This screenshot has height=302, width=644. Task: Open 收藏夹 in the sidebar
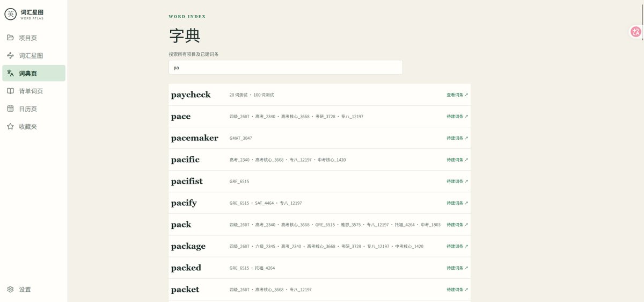coord(34,126)
